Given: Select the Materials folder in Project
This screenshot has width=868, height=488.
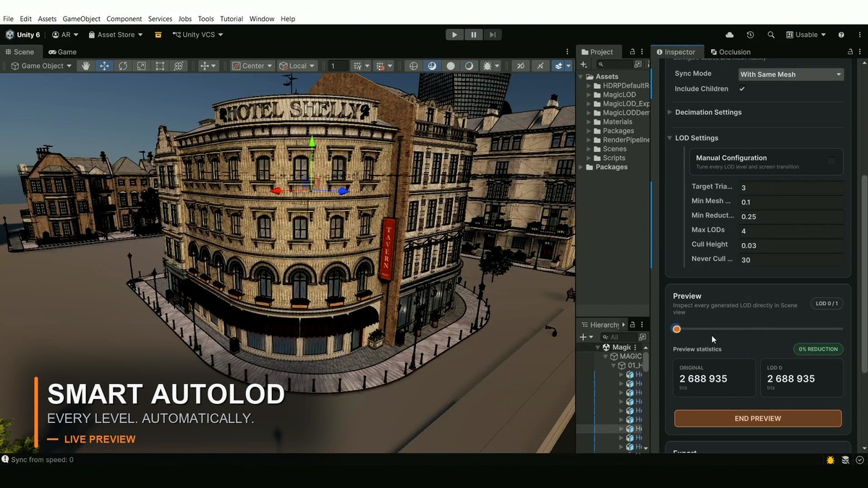Looking at the screenshot, I should (x=617, y=122).
